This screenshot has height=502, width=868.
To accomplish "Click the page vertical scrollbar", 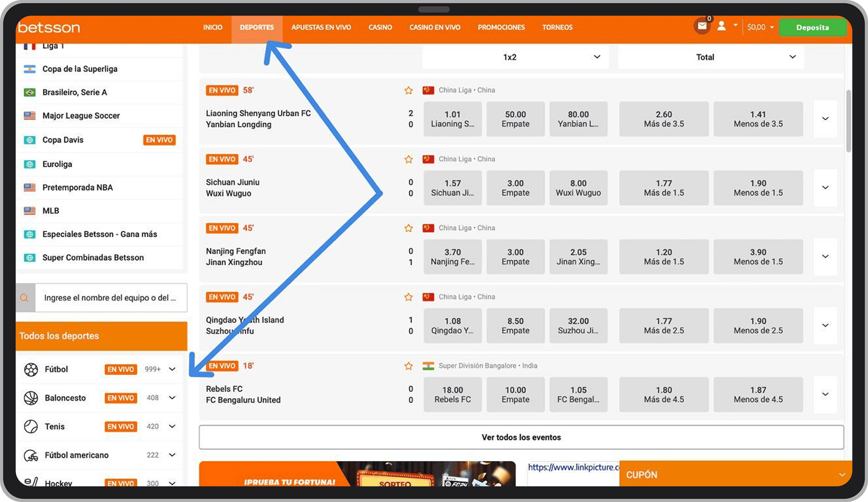I will [848, 121].
